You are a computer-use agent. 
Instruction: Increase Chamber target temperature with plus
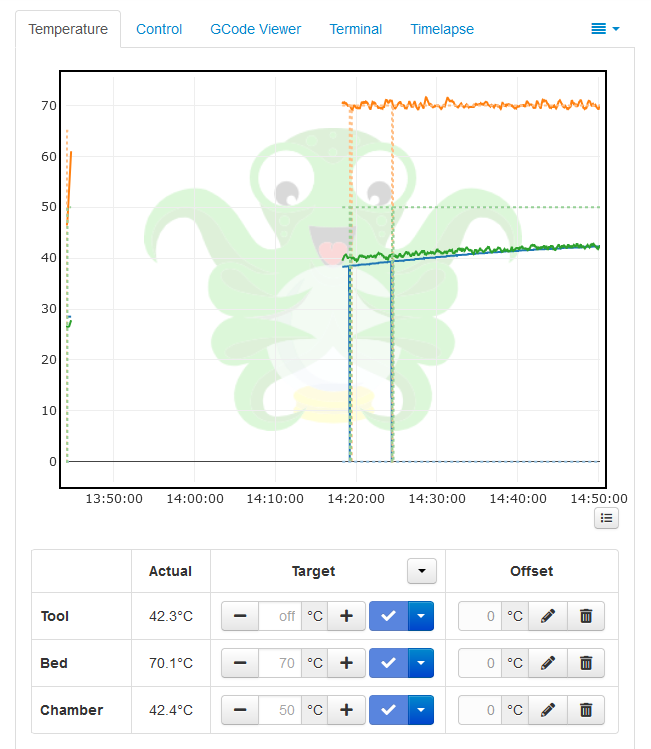pyautogui.click(x=346, y=710)
